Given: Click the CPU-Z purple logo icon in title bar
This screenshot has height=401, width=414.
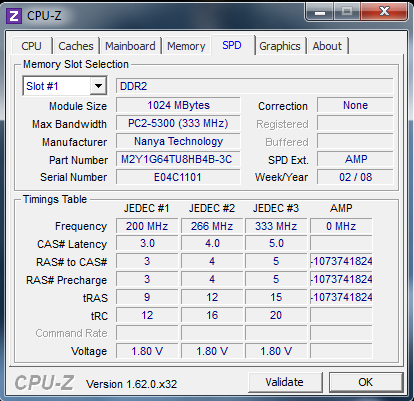Looking at the screenshot, I should click(14, 16).
